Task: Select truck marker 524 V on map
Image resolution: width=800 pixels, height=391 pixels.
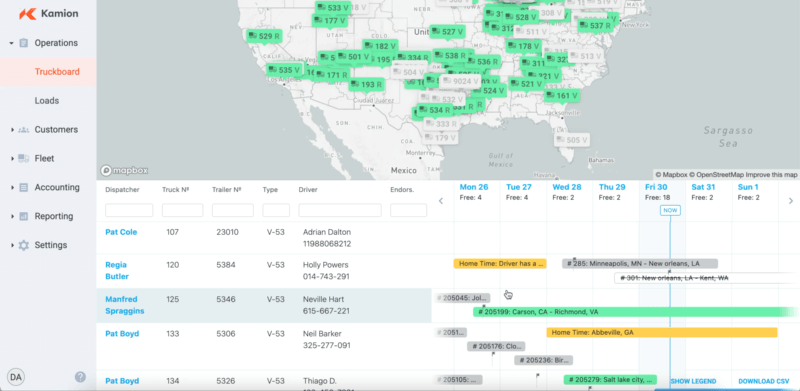Action: (x=488, y=91)
